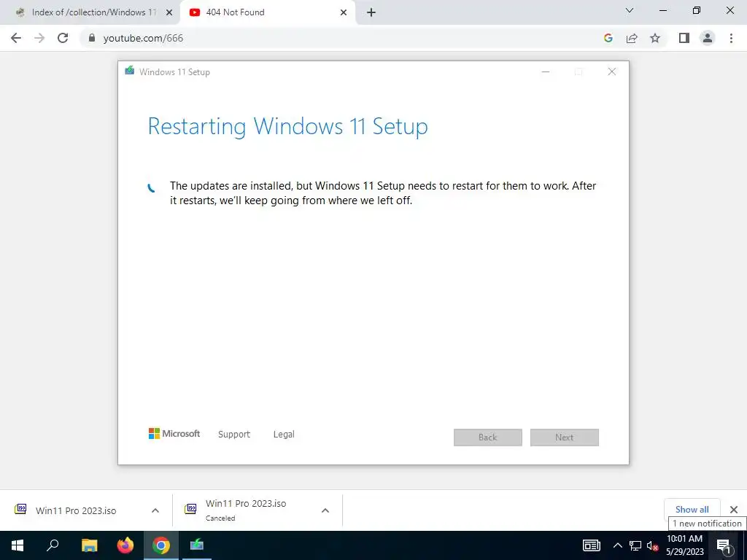Go back using Chrome's back arrow

point(16,38)
